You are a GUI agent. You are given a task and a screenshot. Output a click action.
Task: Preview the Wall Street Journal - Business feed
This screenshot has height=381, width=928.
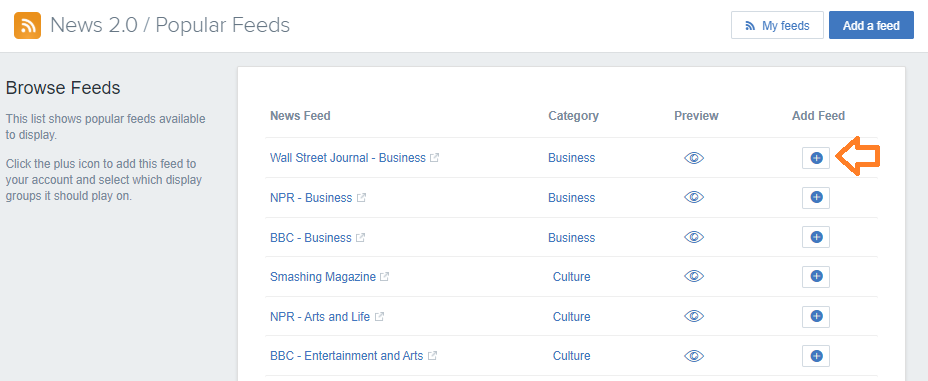pos(694,158)
